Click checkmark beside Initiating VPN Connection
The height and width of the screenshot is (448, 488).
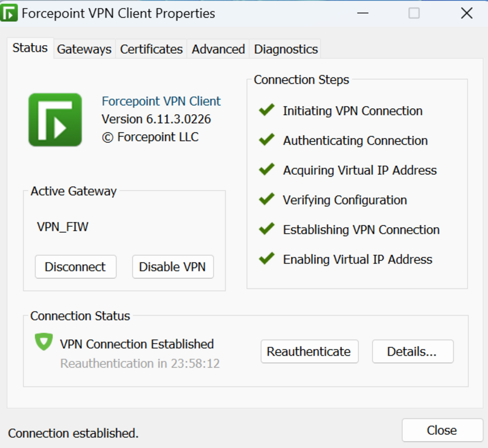(x=267, y=110)
